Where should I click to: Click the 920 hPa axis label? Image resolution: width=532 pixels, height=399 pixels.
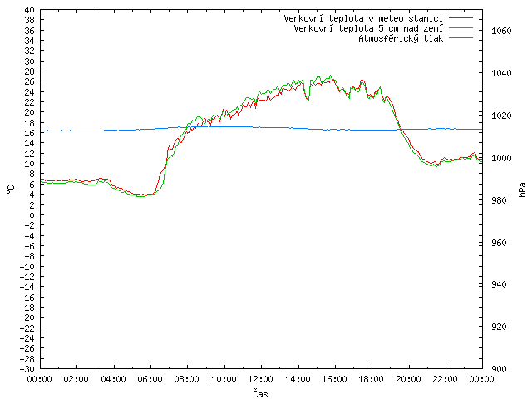(x=499, y=327)
